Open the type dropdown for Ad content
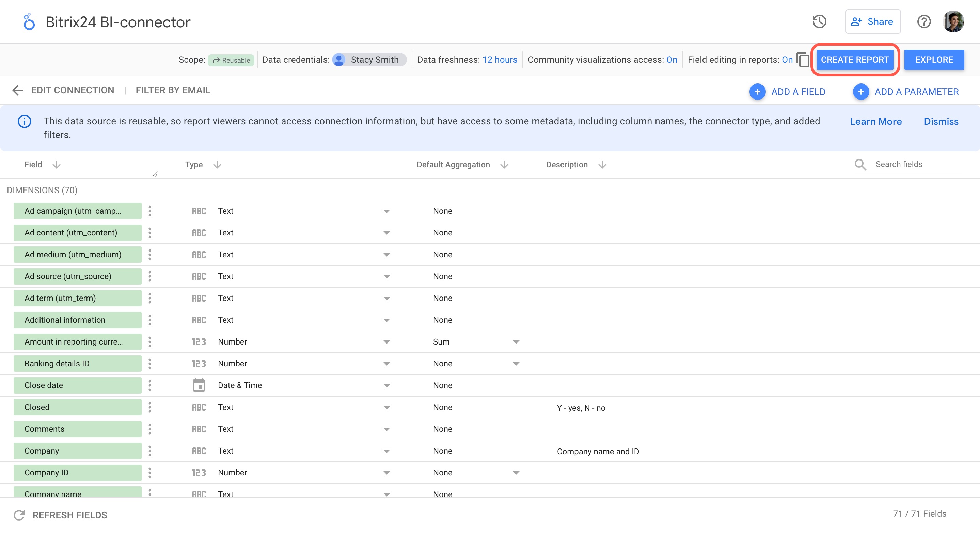The image size is (980, 533). pyautogui.click(x=386, y=233)
